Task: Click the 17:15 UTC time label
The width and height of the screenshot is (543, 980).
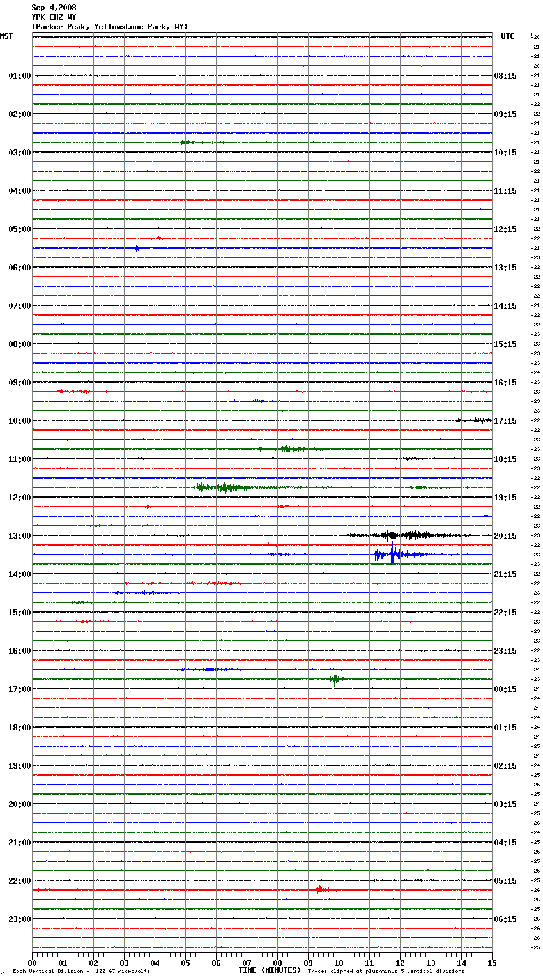Action: coord(505,421)
